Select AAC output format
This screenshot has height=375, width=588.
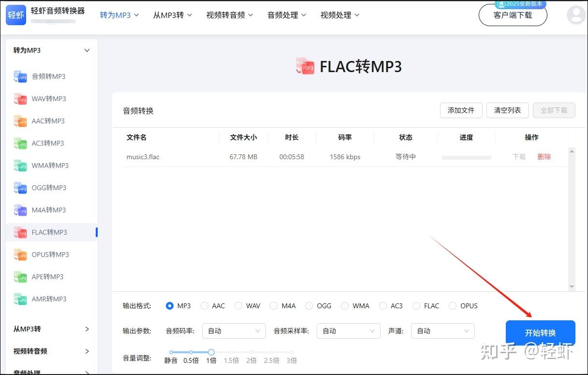coord(205,306)
